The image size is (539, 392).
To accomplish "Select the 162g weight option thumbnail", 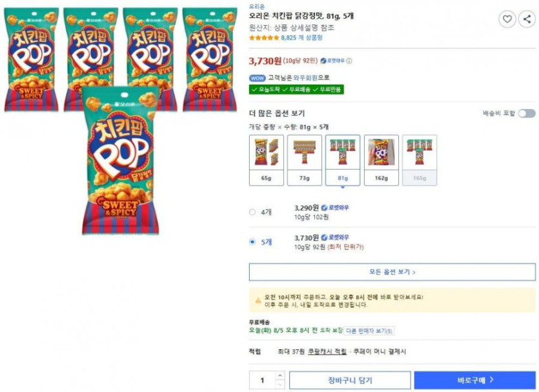I will [381, 160].
